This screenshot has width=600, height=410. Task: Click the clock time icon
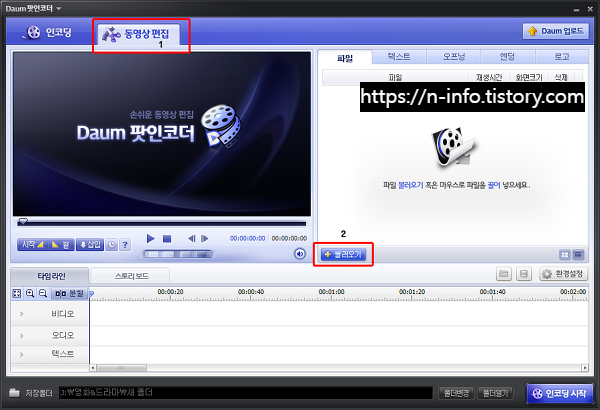pos(111,245)
